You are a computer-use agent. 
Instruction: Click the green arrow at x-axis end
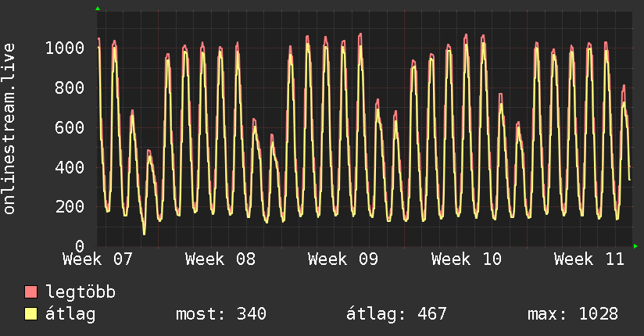click(635, 246)
